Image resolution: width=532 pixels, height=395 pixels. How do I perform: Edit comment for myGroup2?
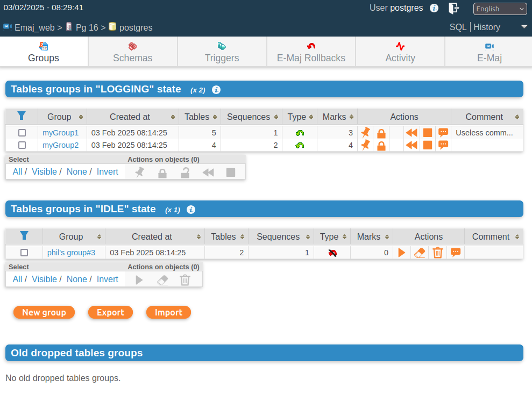point(443,145)
